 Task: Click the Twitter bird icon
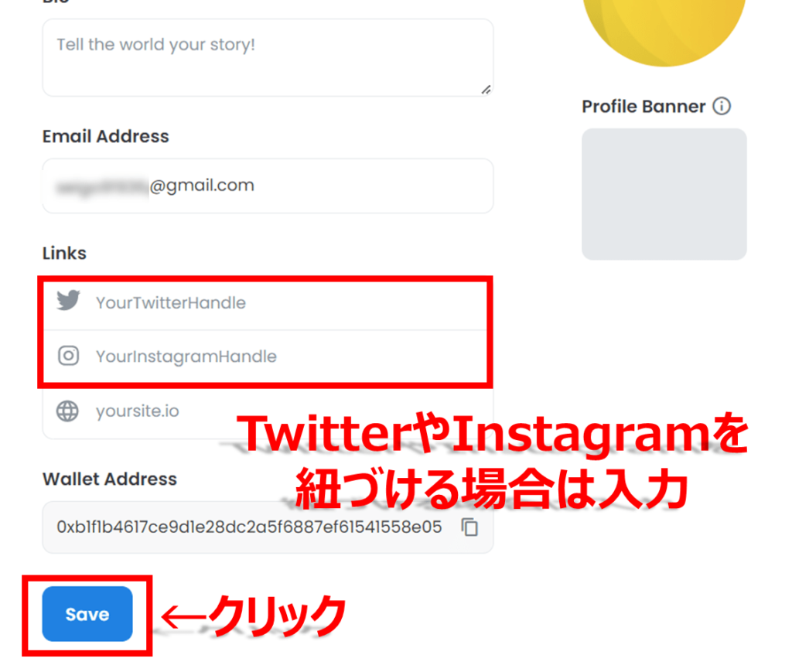point(68,300)
